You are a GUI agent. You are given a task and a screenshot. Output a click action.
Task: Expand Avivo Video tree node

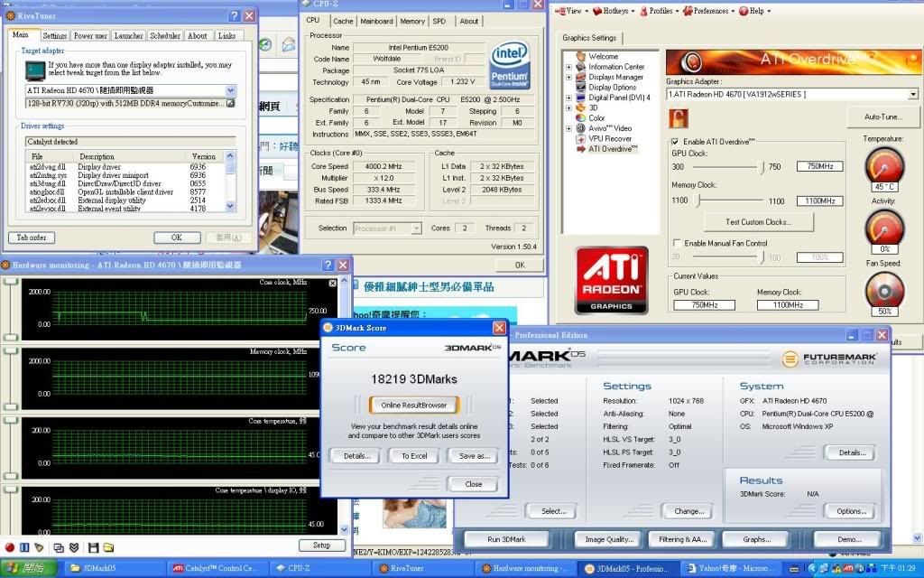click(x=568, y=128)
